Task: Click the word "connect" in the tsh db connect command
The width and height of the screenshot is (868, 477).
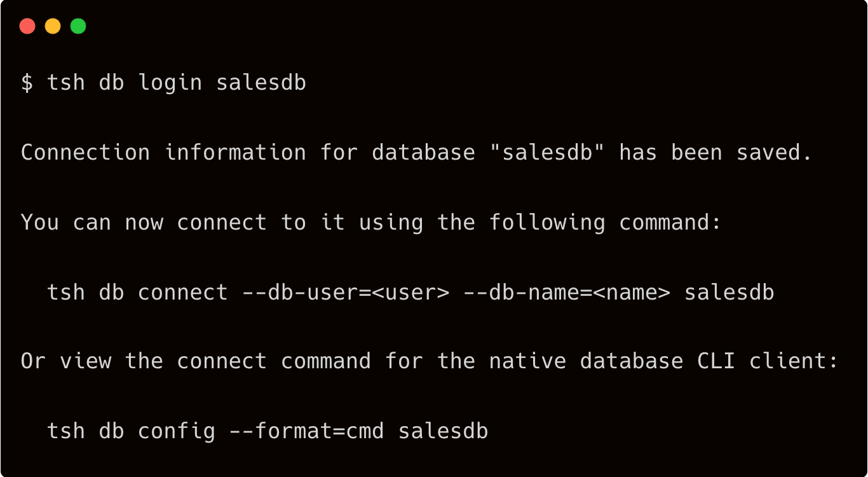Action: [x=182, y=293]
